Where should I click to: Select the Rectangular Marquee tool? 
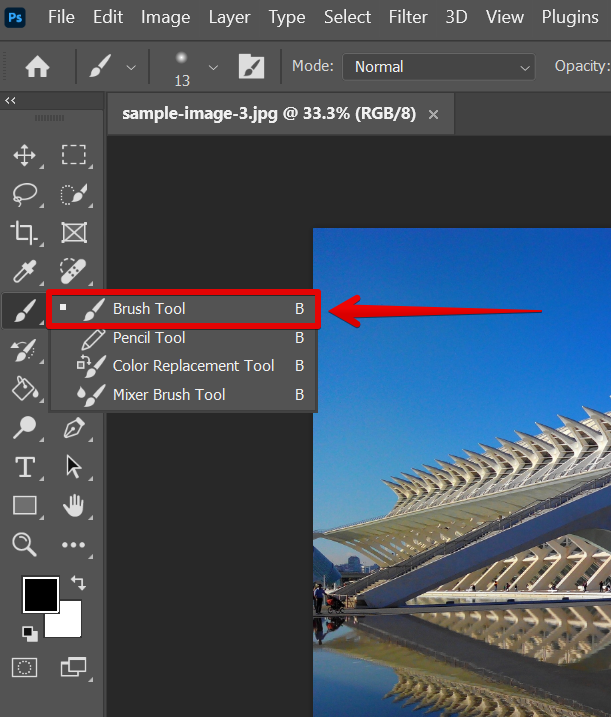(x=74, y=155)
